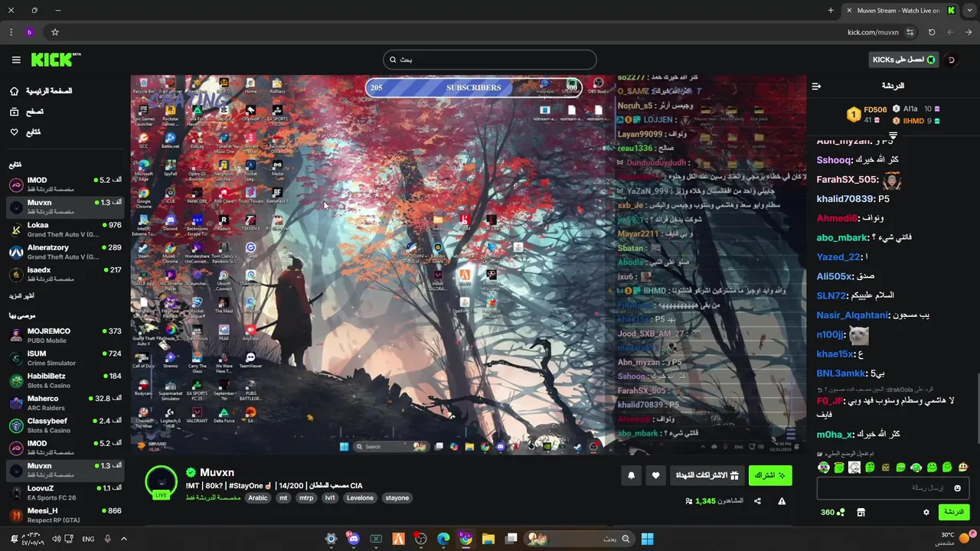980x551 pixels.
Task: Open Microsoft Edge from the taskbar
Action: pos(443,539)
